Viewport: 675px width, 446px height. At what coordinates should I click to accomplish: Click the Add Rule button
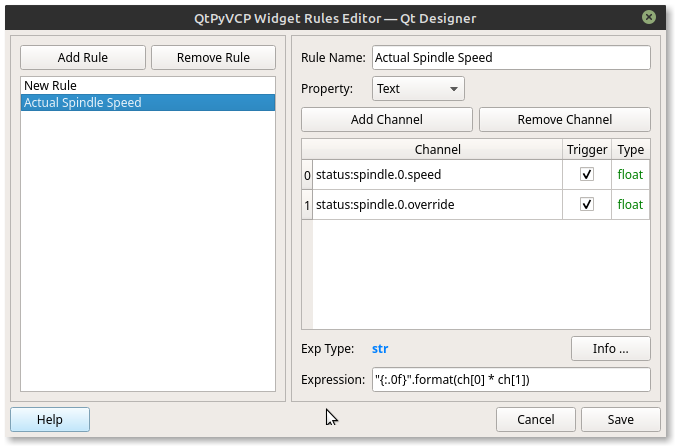click(x=83, y=58)
